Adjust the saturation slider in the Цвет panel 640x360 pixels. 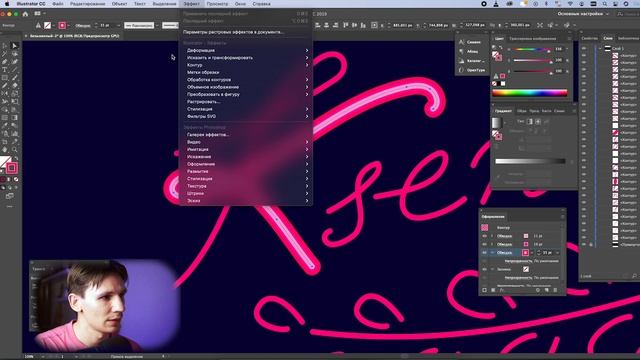click(531, 60)
